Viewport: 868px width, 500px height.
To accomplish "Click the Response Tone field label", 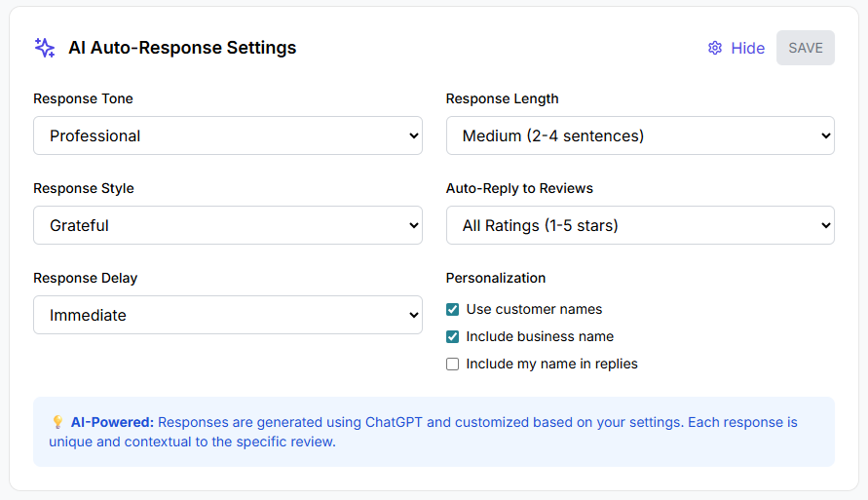I will point(83,98).
